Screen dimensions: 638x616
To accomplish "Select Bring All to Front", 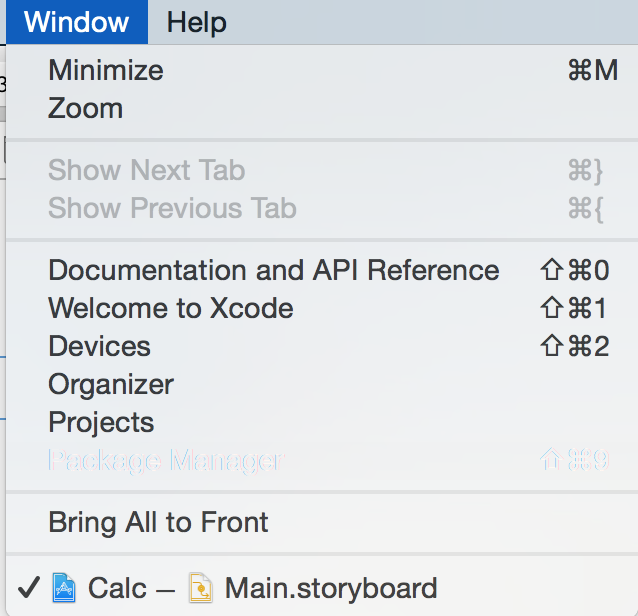I will [158, 522].
